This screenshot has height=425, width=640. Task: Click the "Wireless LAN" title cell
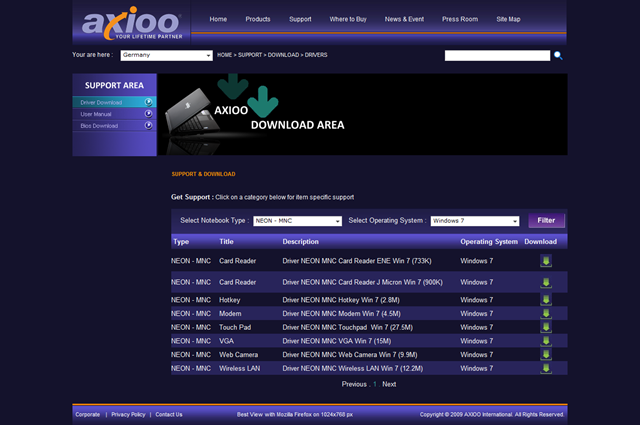pyautogui.click(x=240, y=368)
